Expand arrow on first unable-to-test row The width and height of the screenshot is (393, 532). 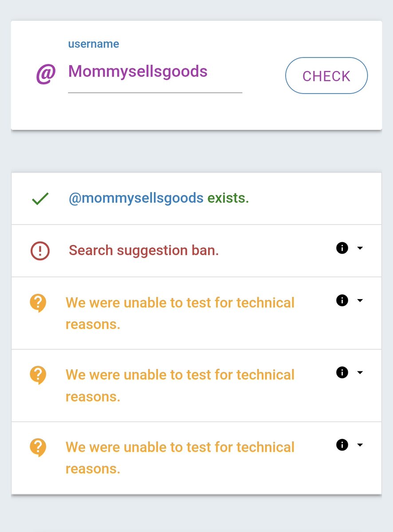360,300
